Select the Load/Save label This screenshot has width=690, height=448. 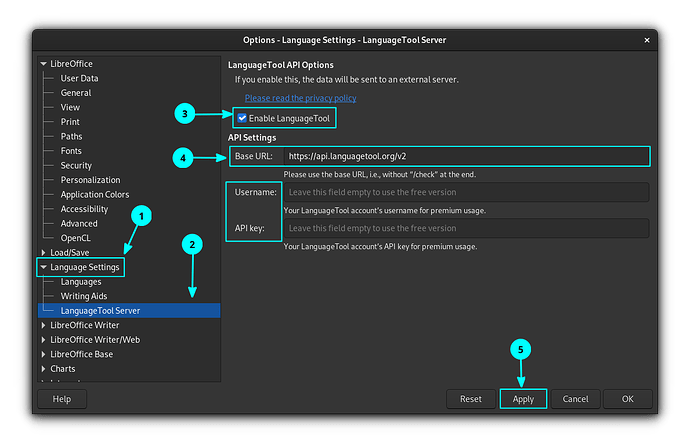point(70,253)
